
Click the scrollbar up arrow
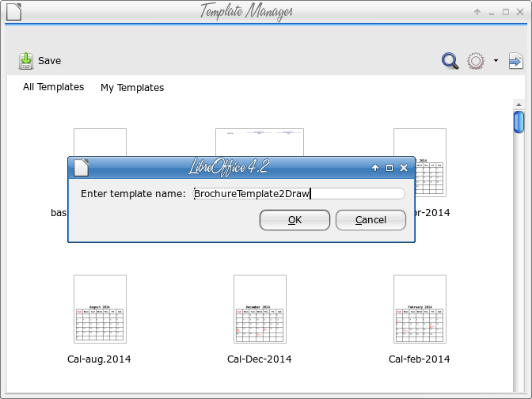pyautogui.click(x=519, y=104)
